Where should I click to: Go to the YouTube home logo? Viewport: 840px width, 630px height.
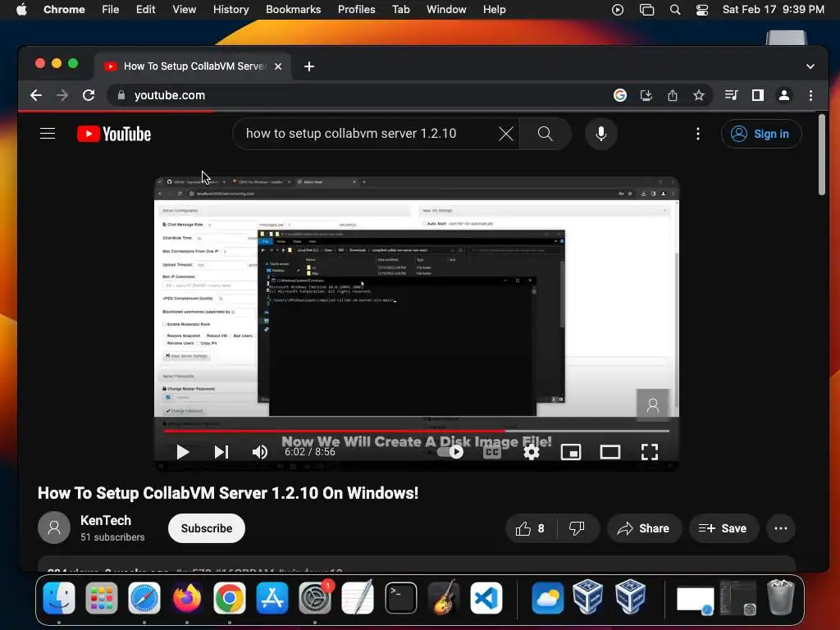(x=113, y=134)
